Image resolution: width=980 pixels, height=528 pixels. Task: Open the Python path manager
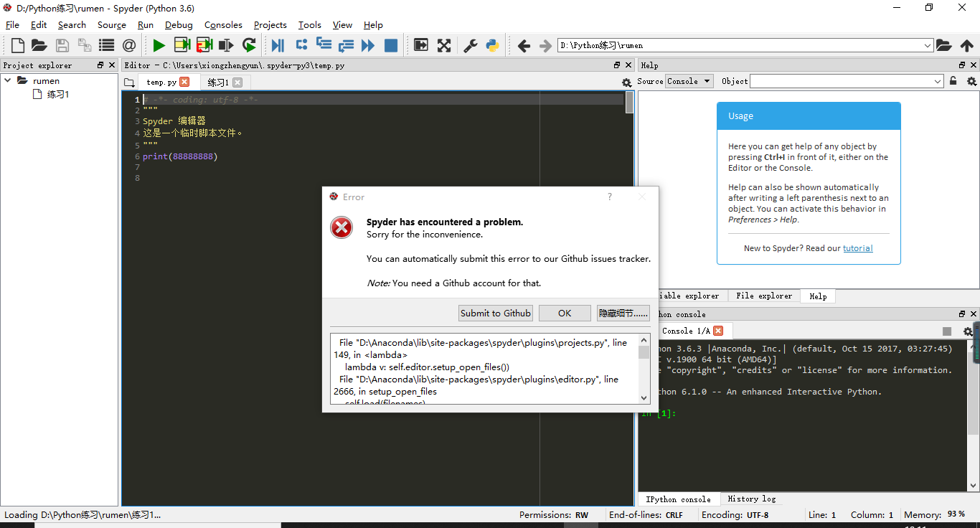[492, 44]
